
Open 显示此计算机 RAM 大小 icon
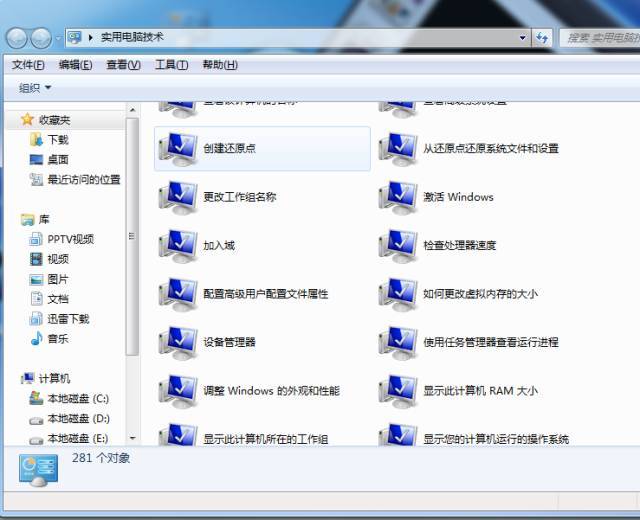click(398, 390)
